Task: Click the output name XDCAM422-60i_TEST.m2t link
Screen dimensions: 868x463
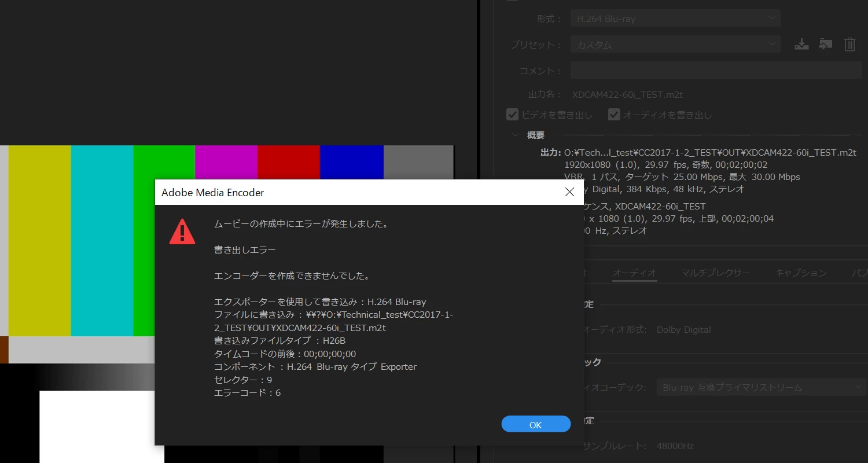Action: [627, 94]
